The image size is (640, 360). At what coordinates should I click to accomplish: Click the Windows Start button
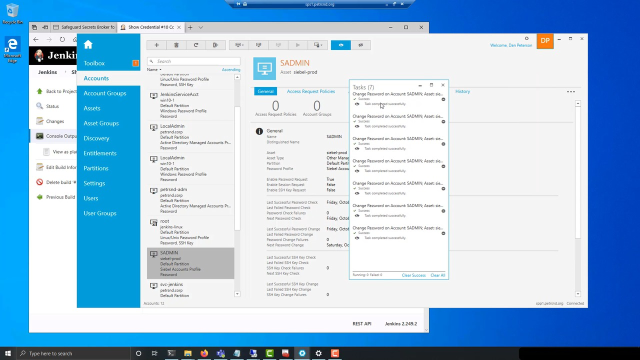(x=8, y=353)
